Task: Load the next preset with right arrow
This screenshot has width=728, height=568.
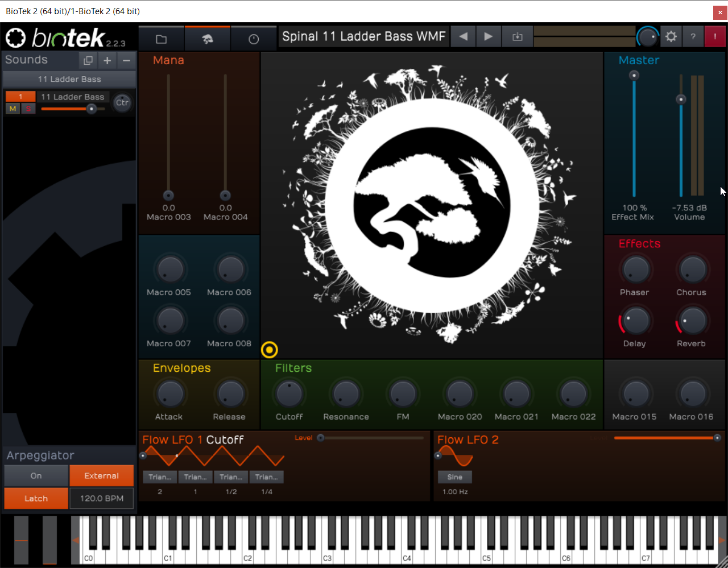Action: click(488, 36)
